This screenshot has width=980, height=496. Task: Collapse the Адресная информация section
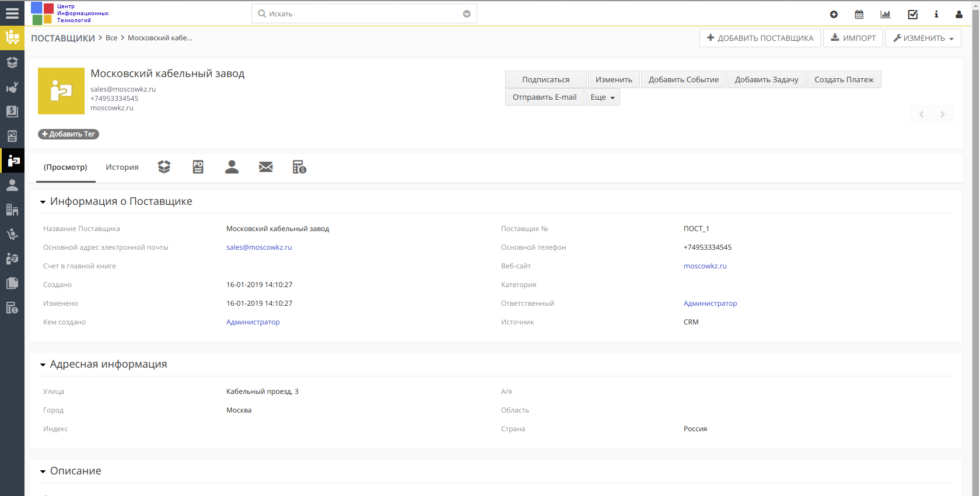tap(43, 365)
